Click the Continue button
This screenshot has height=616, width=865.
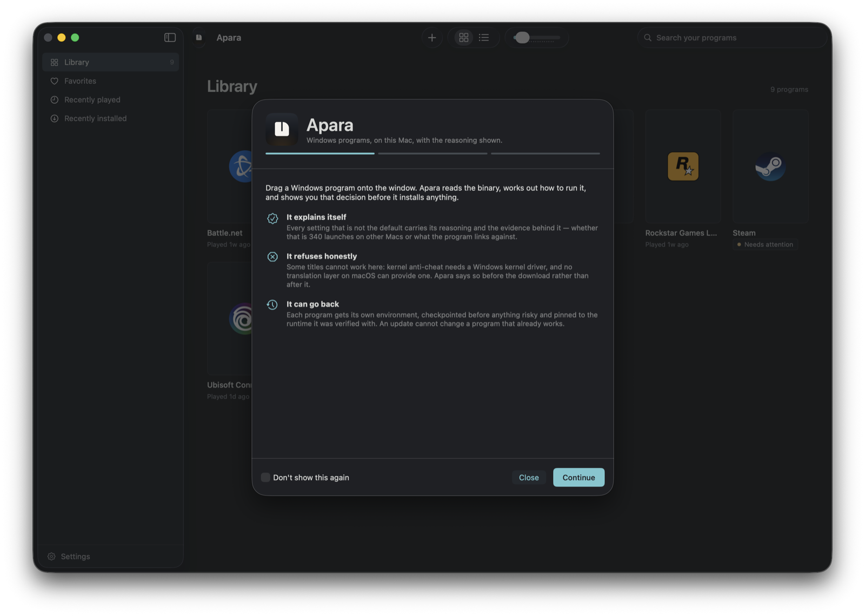click(x=578, y=477)
